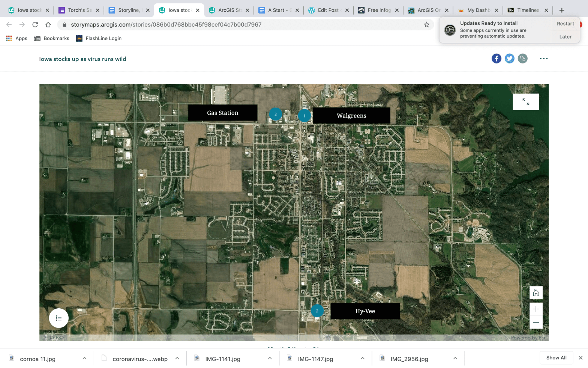Screen dimensions: 588x368
Task: Zoom in on the map
Action: [536, 309]
